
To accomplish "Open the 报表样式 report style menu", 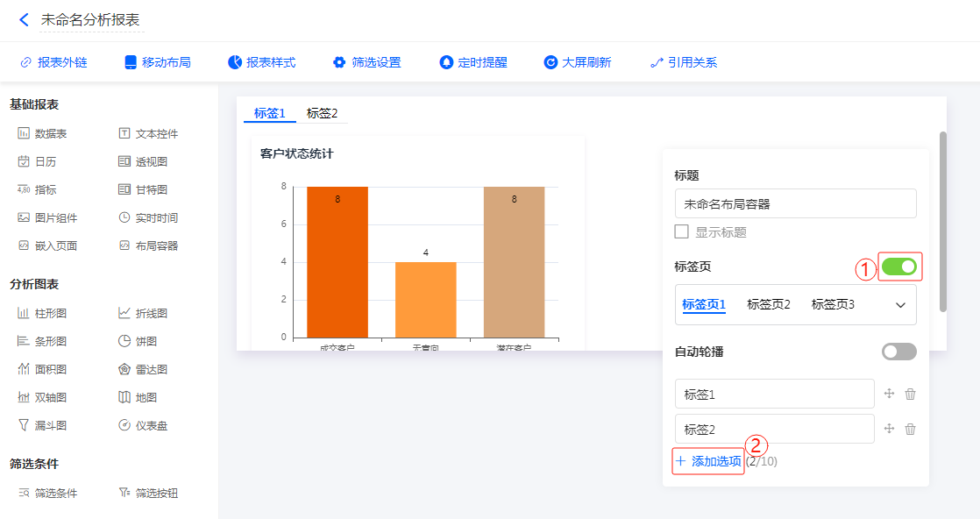I will tap(261, 62).
